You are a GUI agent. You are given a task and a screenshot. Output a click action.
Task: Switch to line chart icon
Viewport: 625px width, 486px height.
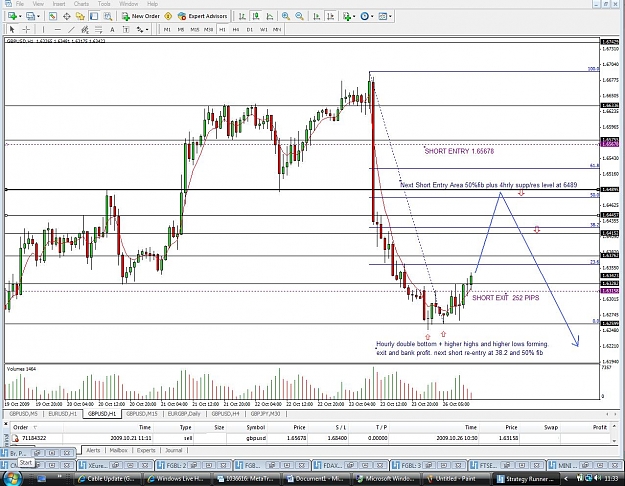click(270, 16)
